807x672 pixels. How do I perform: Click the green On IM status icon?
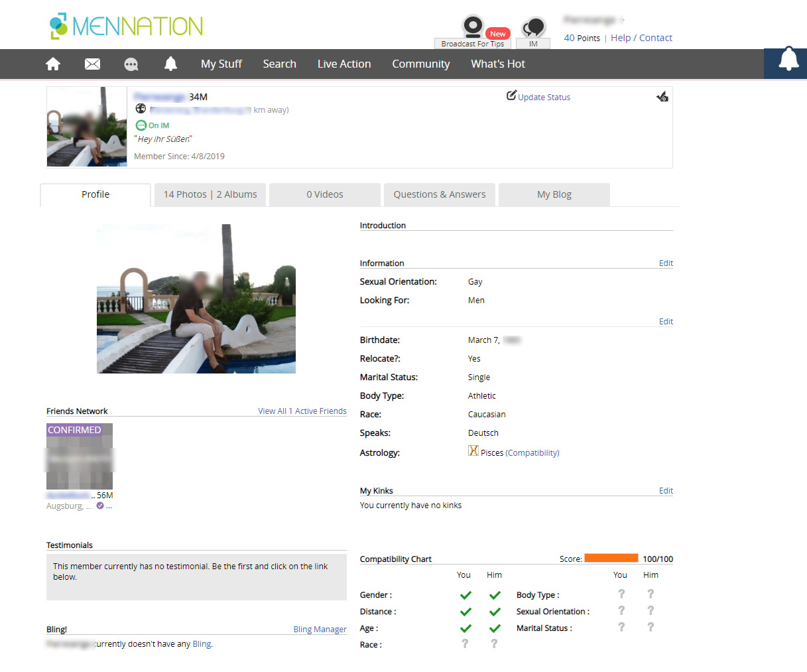[x=141, y=125]
